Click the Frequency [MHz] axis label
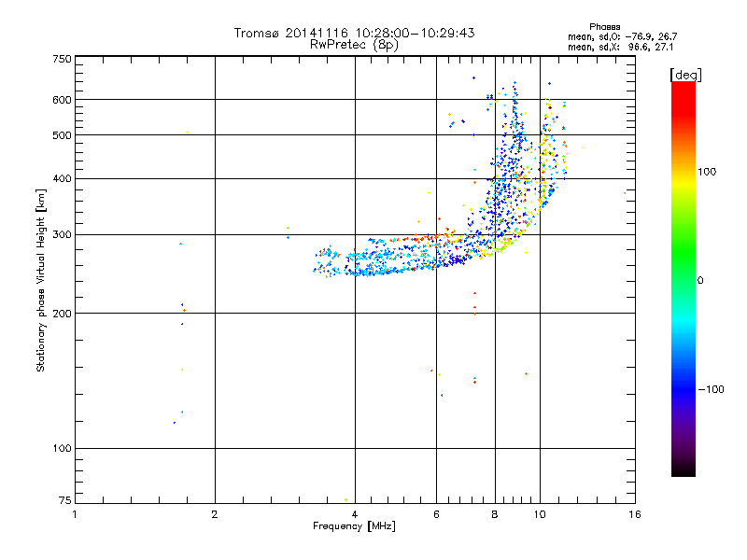Screen dimensions: 747x560 point(354,526)
